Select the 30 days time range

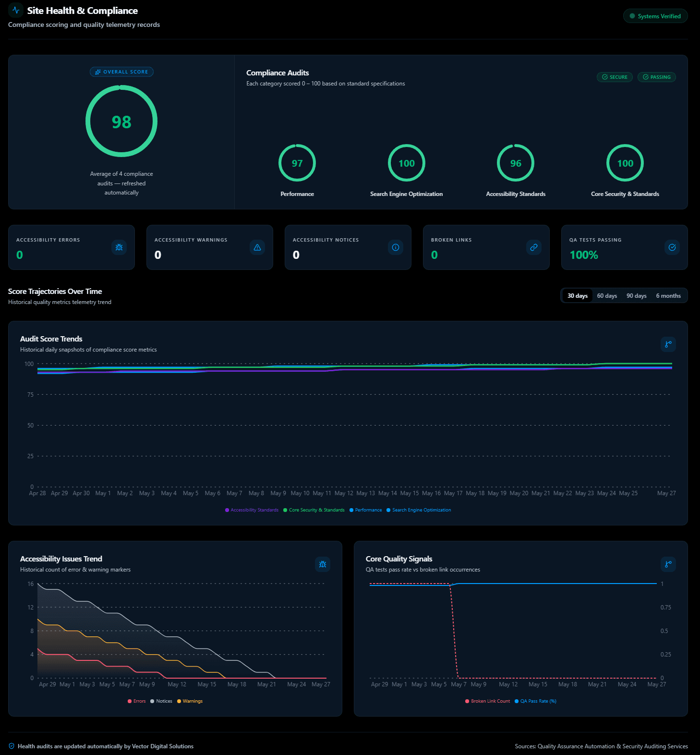click(578, 296)
